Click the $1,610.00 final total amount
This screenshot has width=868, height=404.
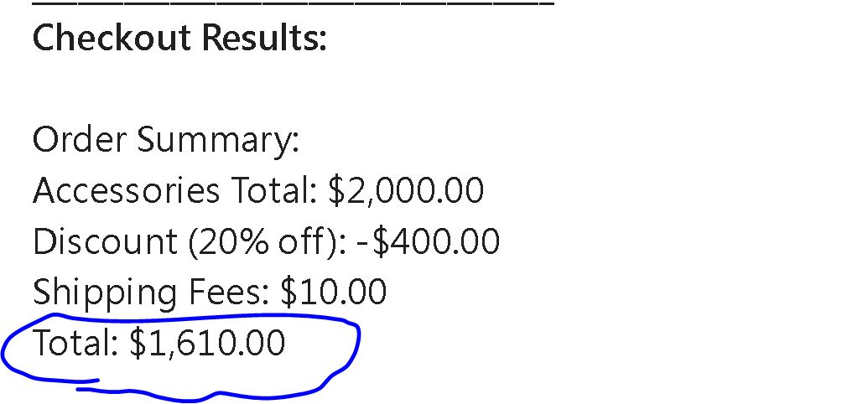[207, 344]
